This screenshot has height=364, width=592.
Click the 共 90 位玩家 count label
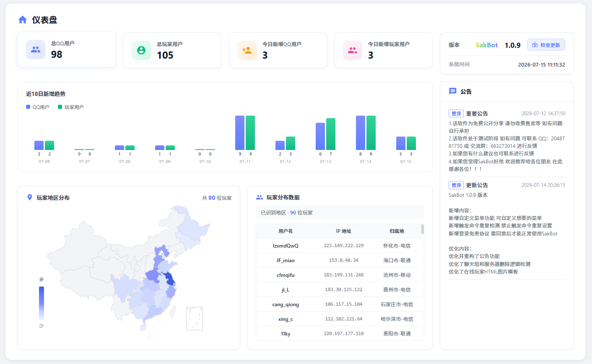217,198
